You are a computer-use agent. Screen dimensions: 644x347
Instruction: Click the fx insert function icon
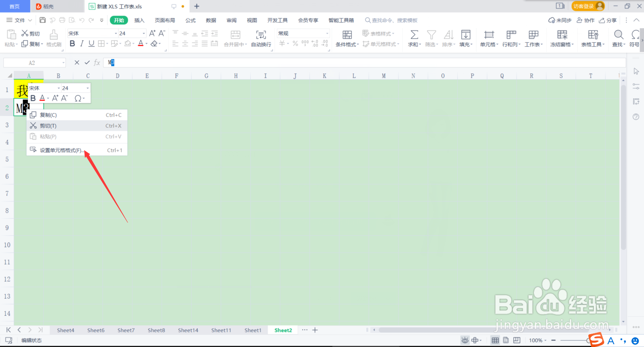[x=97, y=62]
